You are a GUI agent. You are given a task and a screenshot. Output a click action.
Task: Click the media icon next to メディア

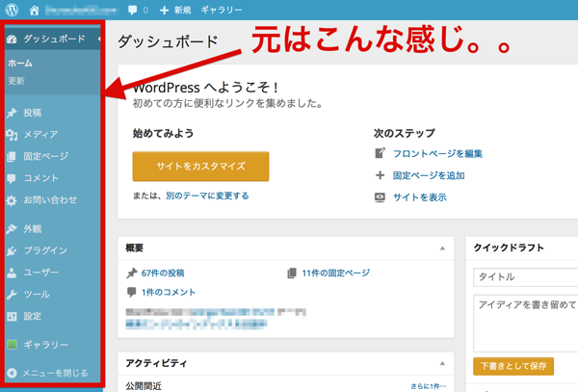coord(12,135)
